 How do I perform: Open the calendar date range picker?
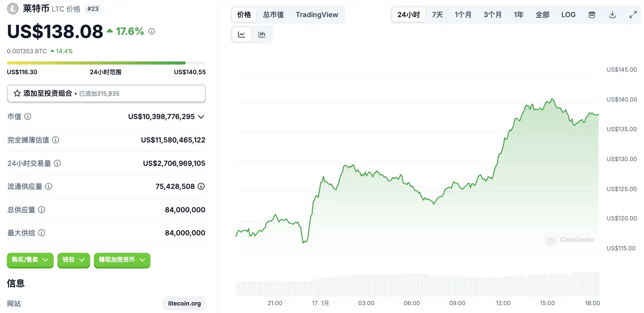tap(592, 15)
